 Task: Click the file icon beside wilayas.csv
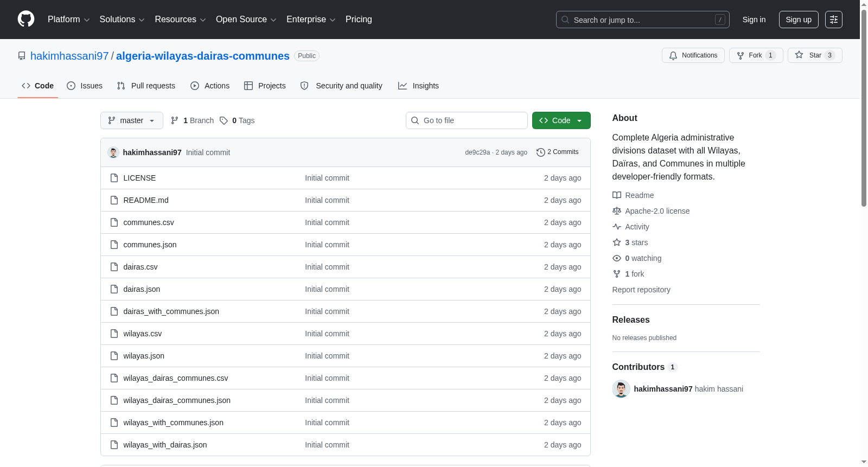[114, 334]
